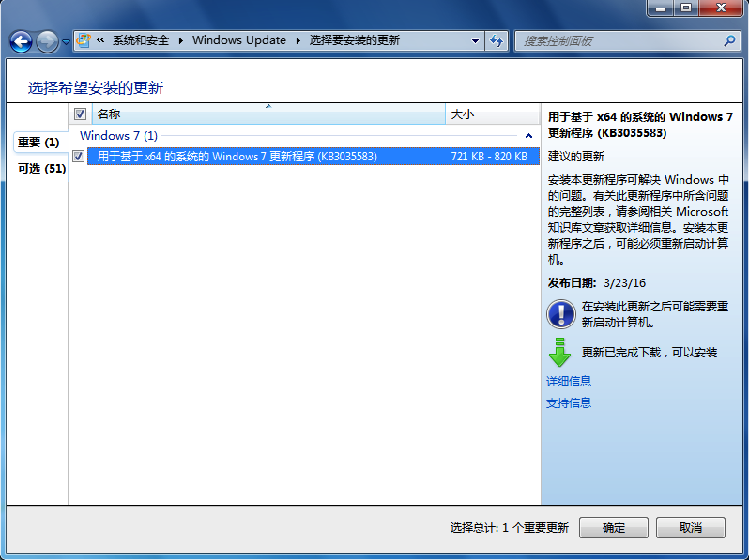The image size is (749, 560).
Task: Switch to 重要 (1) updates tab
Action: pyautogui.click(x=38, y=143)
